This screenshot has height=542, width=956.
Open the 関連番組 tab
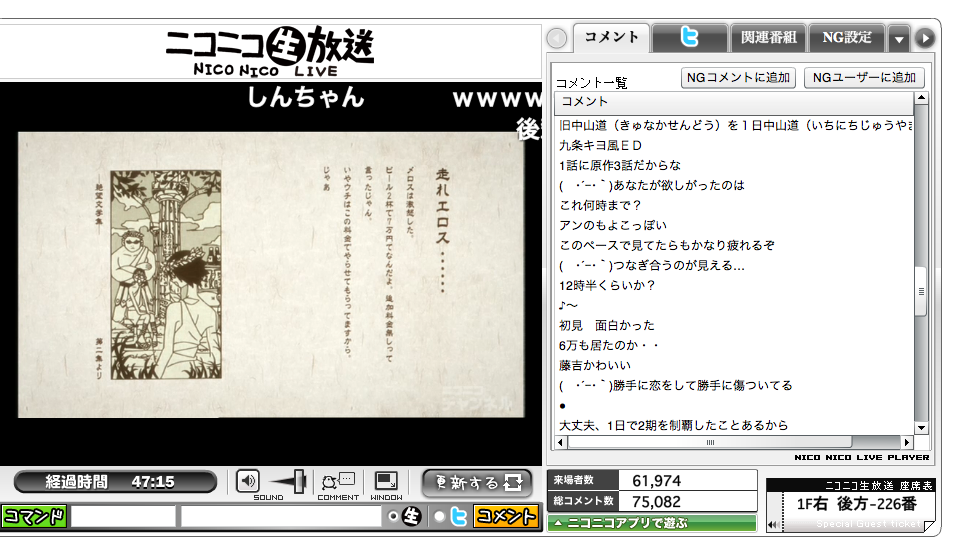[x=768, y=37]
